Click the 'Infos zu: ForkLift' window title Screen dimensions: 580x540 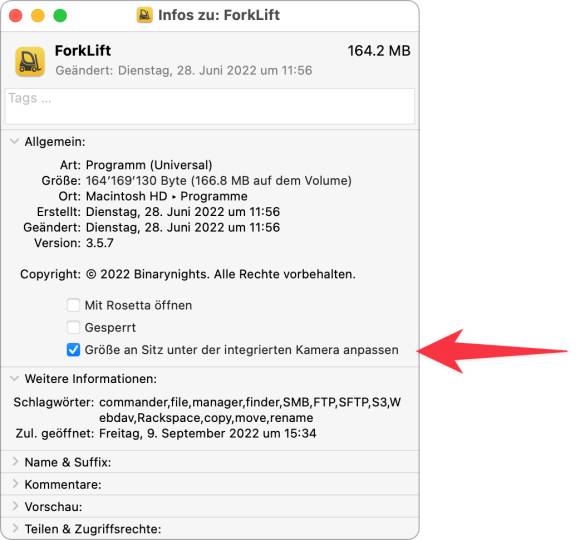click(219, 15)
